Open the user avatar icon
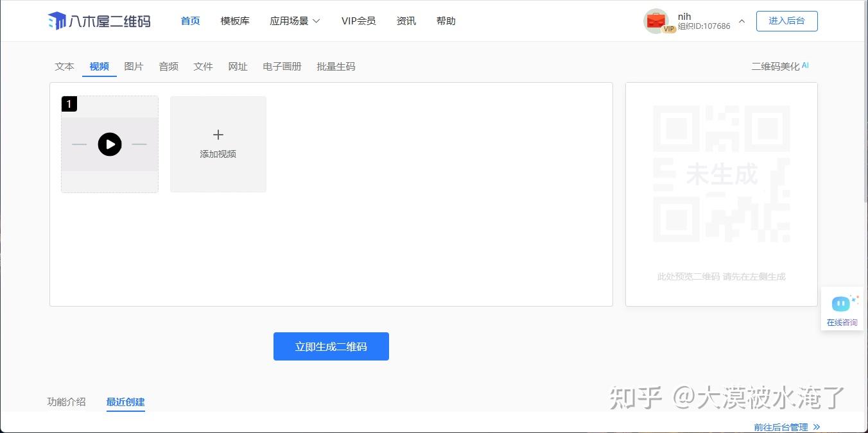The width and height of the screenshot is (868, 433). (655, 21)
